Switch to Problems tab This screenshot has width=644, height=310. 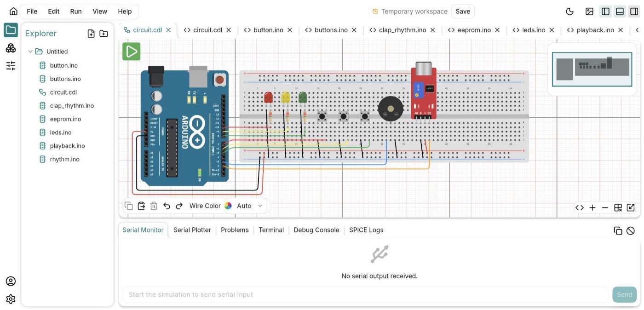(x=235, y=230)
